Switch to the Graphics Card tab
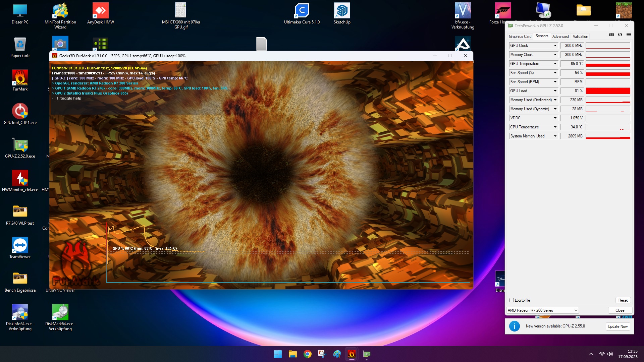The image size is (644, 362). pyautogui.click(x=520, y=37)
